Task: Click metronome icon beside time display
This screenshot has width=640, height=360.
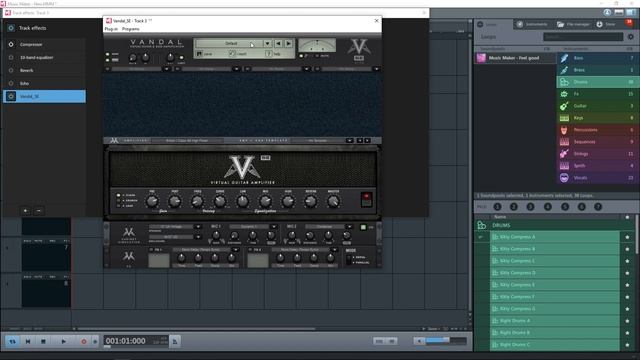Action: click(175, 341)
